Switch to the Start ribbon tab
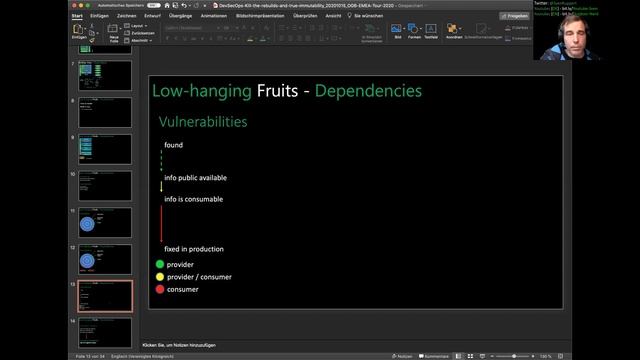The image size is (640, 360). (x=77, y=16)
